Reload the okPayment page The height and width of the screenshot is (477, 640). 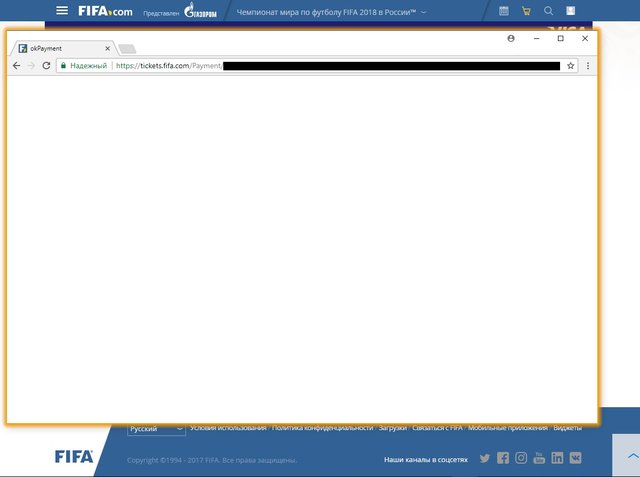[x=46, y=65]
